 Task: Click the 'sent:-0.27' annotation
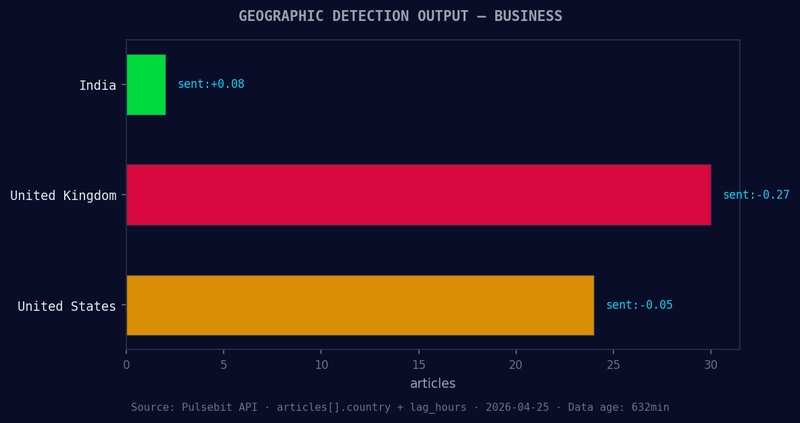756,195
